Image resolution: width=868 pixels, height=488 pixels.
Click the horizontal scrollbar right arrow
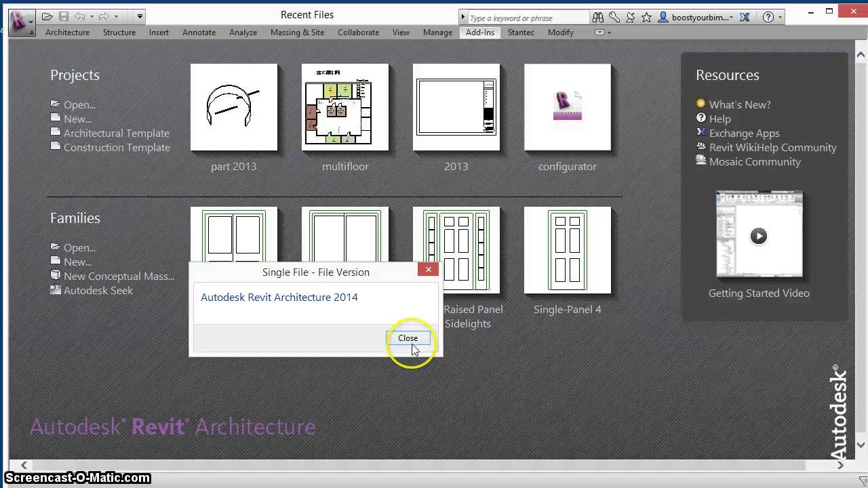click(x=841, y=465)
